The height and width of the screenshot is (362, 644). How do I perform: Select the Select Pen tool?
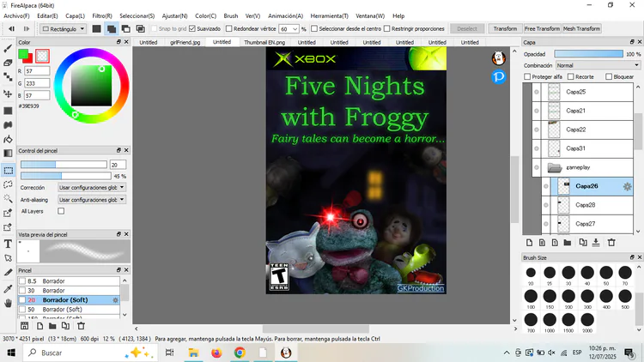[8, 213]
